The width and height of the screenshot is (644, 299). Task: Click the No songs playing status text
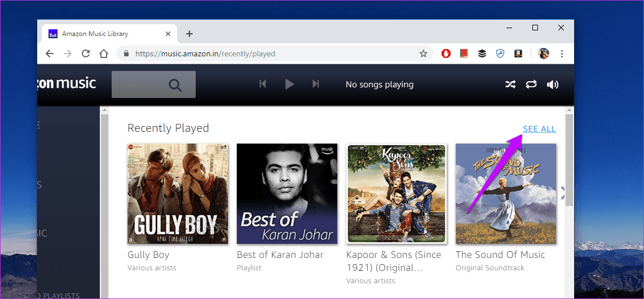click(x=380, y=84)
